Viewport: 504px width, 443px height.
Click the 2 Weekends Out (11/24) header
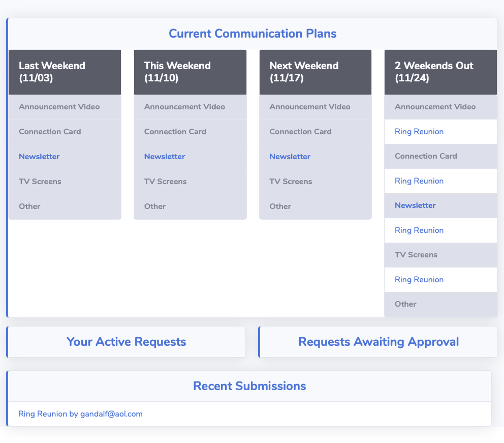pyautogui.click(x=440, y=72)
